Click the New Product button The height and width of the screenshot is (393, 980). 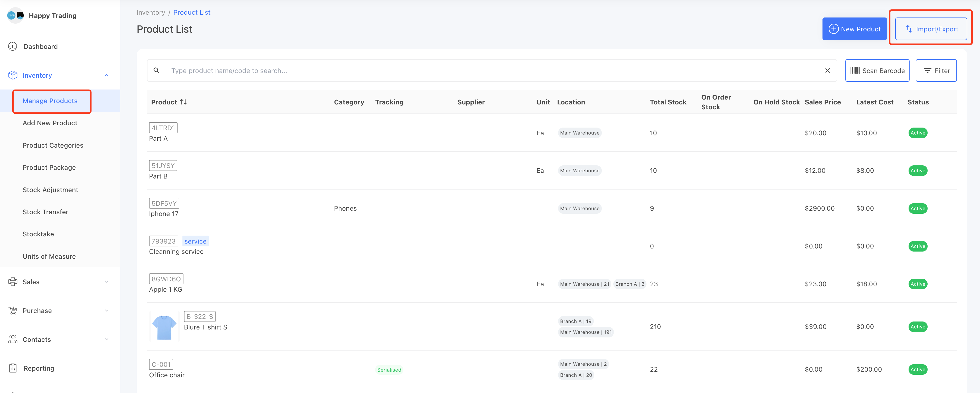tap(854, 29)
